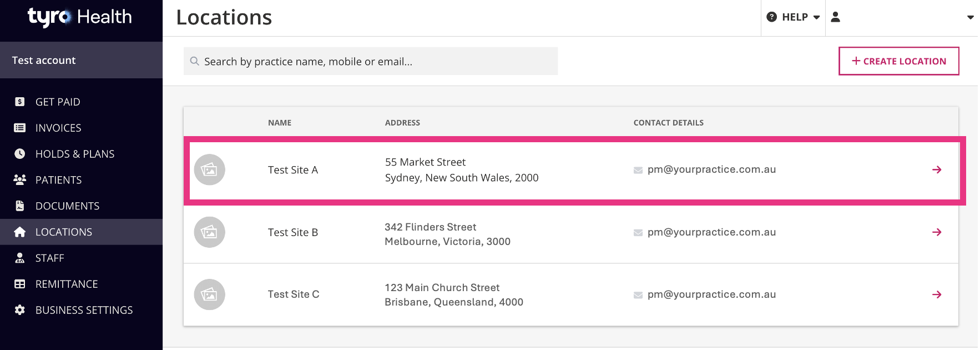This screenshot has width=980, height=350.
Task: Click address 342 Flinders Street
Action: 431,227
